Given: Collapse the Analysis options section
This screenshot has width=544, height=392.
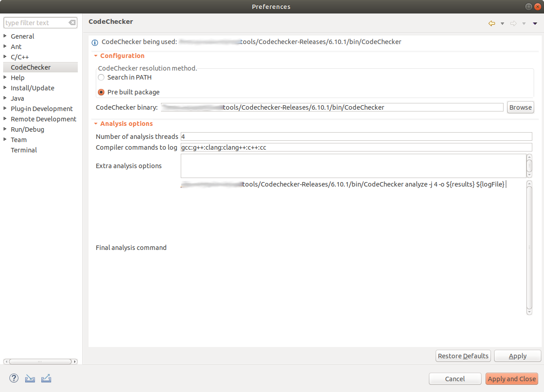Looking at the screenshot, I should point(96,124).
